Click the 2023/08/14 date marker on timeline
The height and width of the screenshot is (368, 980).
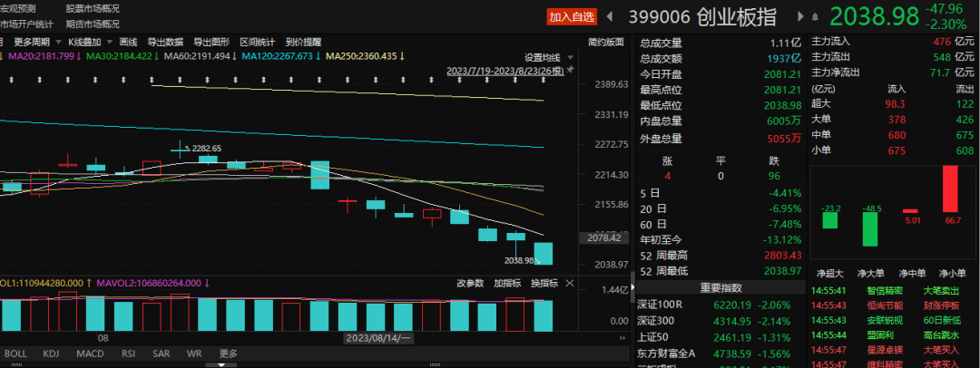[x=378, y=337]
